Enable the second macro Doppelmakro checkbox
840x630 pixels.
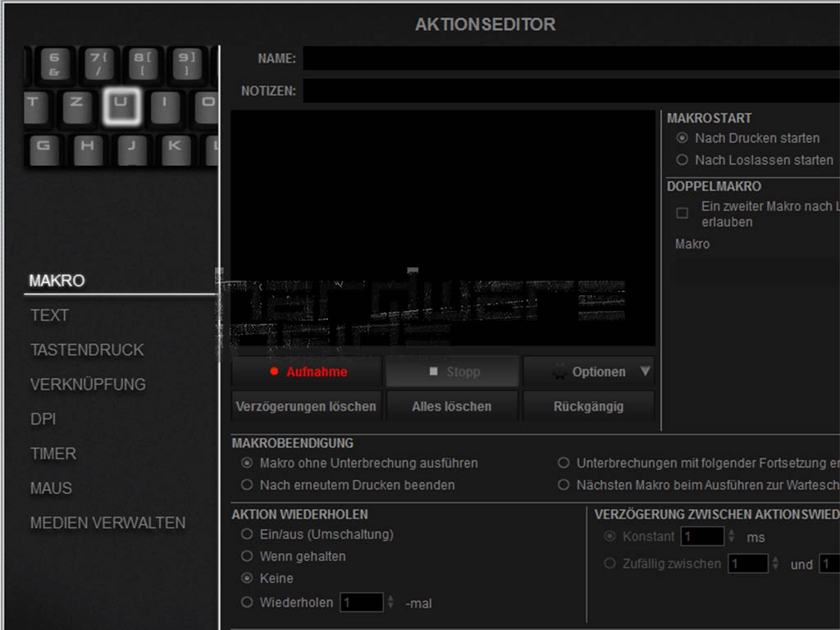[x=682, y=213]
